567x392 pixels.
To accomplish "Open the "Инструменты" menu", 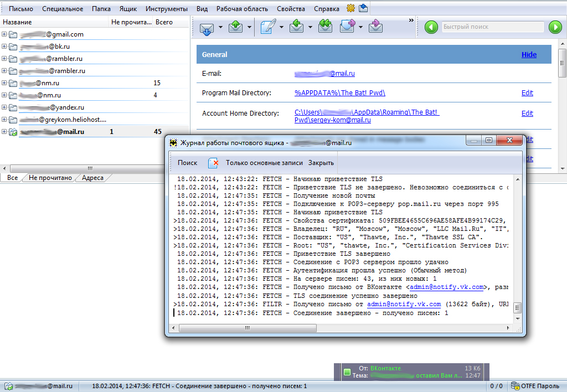I will (167, 9).
